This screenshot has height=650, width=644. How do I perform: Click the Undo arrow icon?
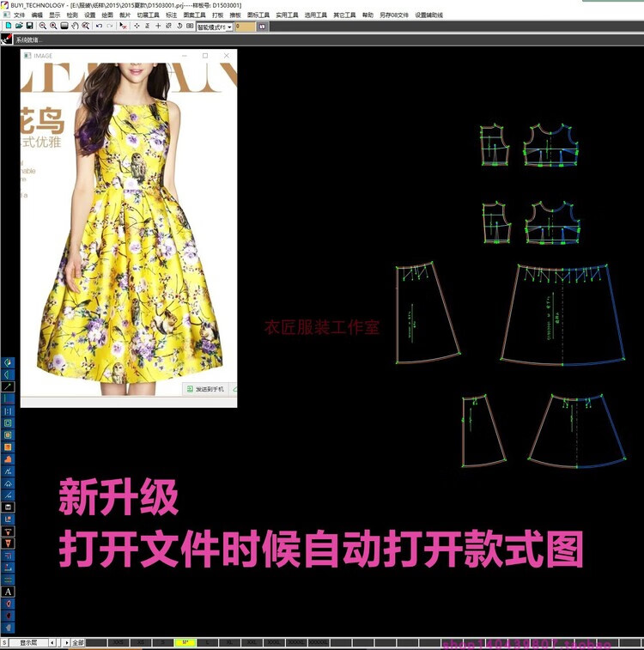99,26
